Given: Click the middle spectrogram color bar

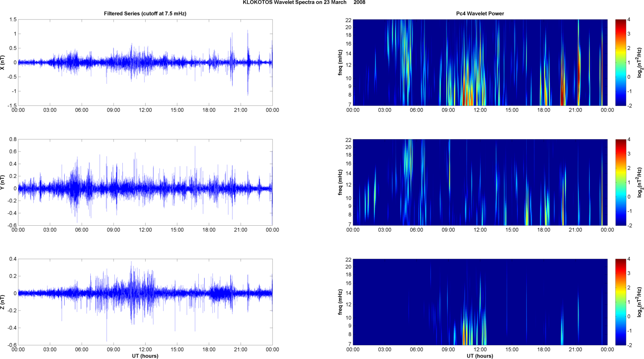Looking at the screenshot, I should (620, 182).
